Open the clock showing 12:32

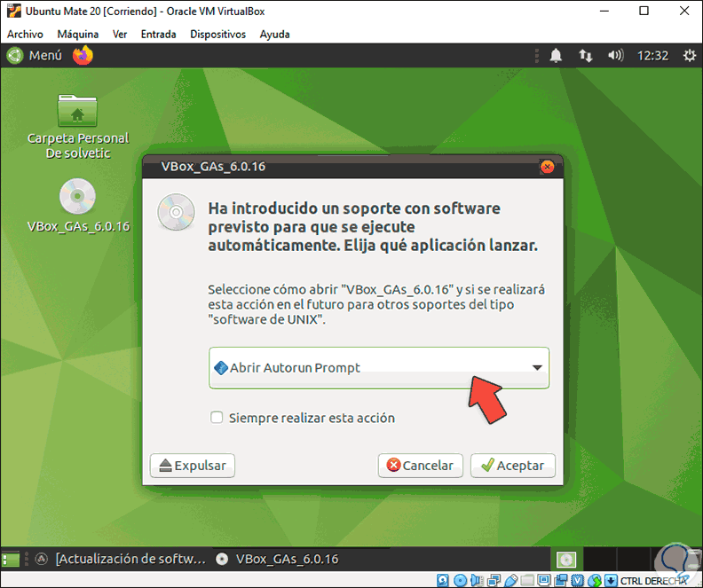(x=652, y=56)
